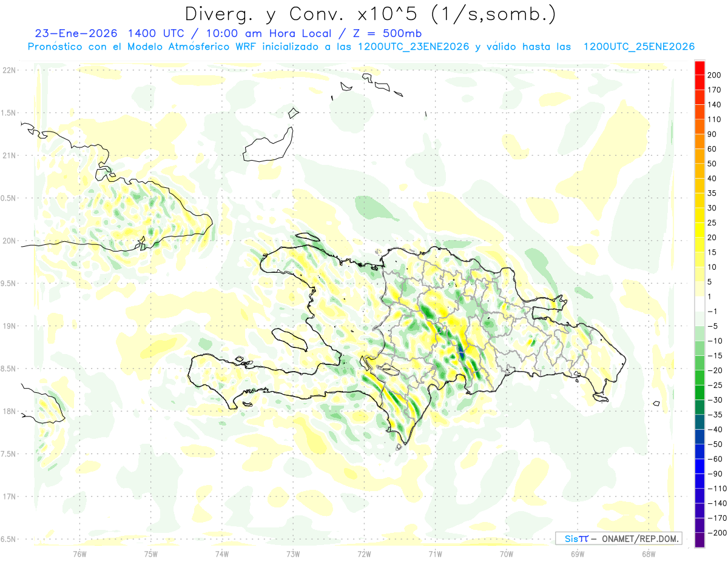
Task: Click the '-90' colorbar label
Action: click(x=716, y=473)
